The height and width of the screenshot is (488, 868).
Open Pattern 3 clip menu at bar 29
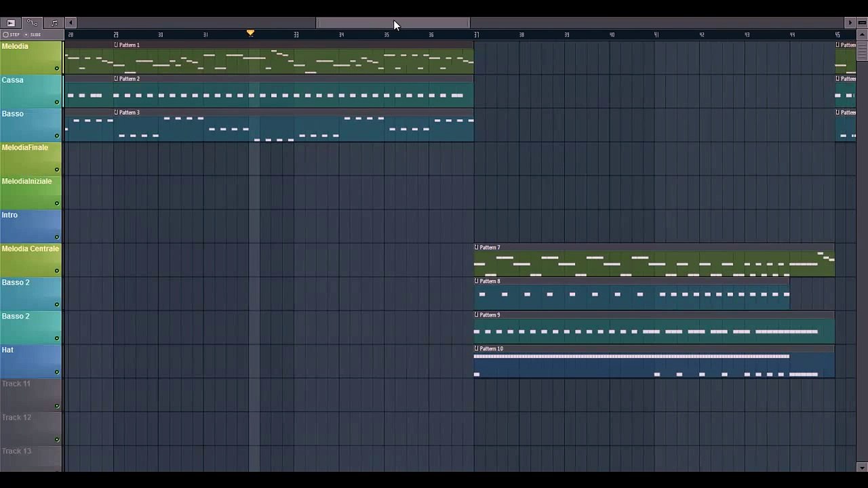click(x=116, y=113)
